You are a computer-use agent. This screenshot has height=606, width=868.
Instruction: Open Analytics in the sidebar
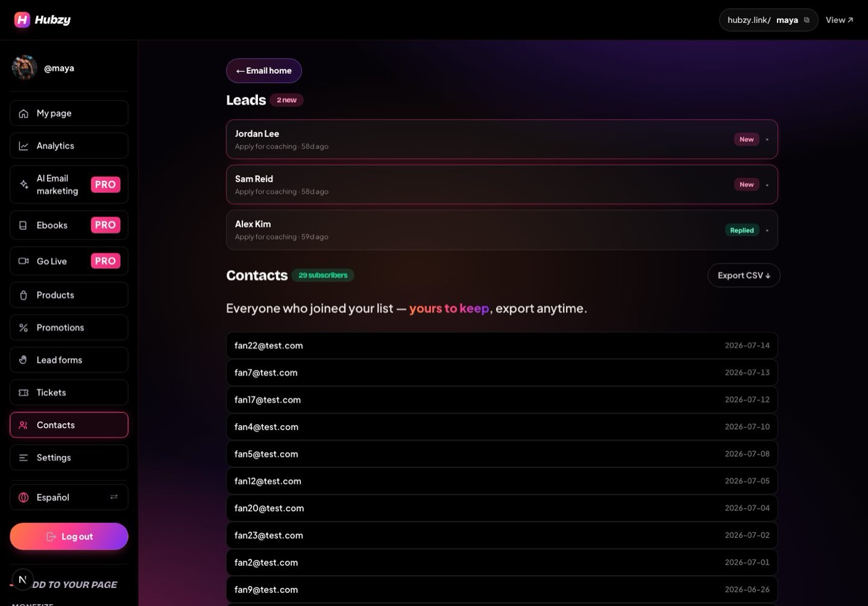(69, 146)
